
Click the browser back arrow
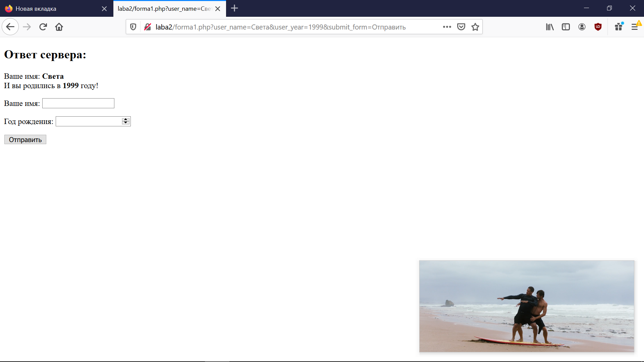[10, 27]
